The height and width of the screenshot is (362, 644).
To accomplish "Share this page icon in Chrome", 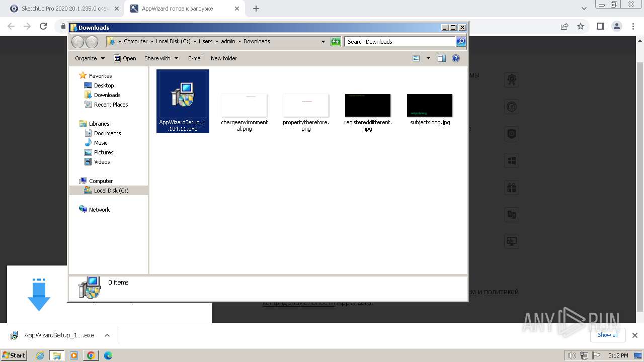I will (x=565, y=26).
